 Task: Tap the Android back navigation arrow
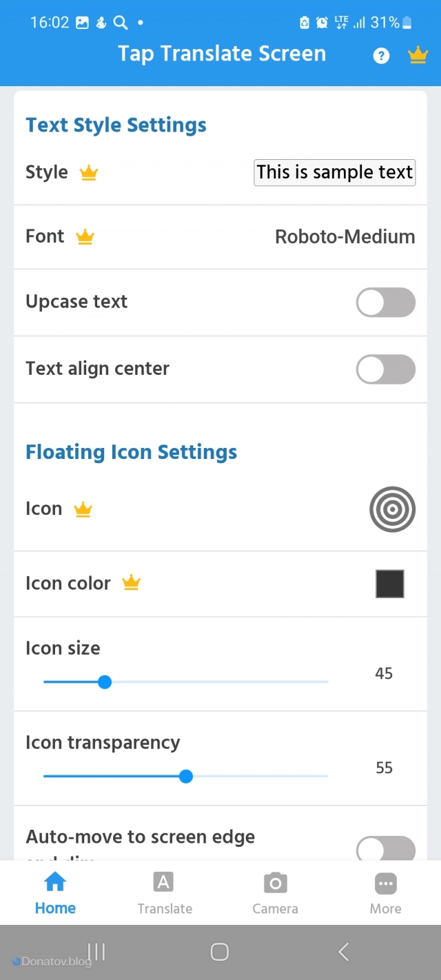[x=344, y=952]
